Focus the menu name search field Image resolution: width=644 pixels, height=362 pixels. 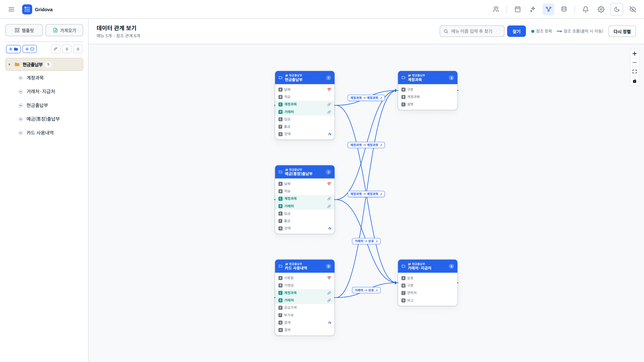coord(472,31)
